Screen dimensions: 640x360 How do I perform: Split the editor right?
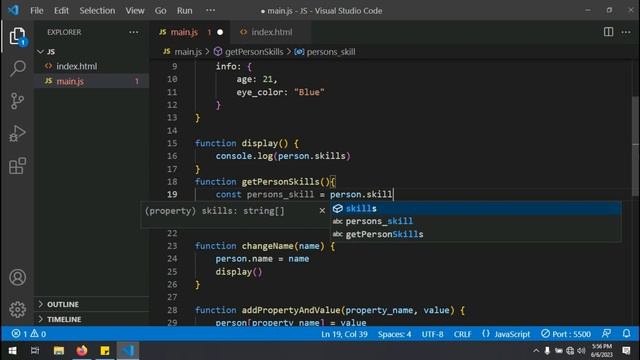coord(608,32)
